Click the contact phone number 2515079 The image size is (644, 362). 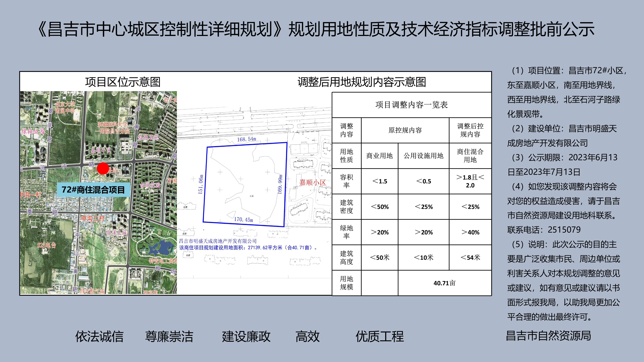pos(564,230)
